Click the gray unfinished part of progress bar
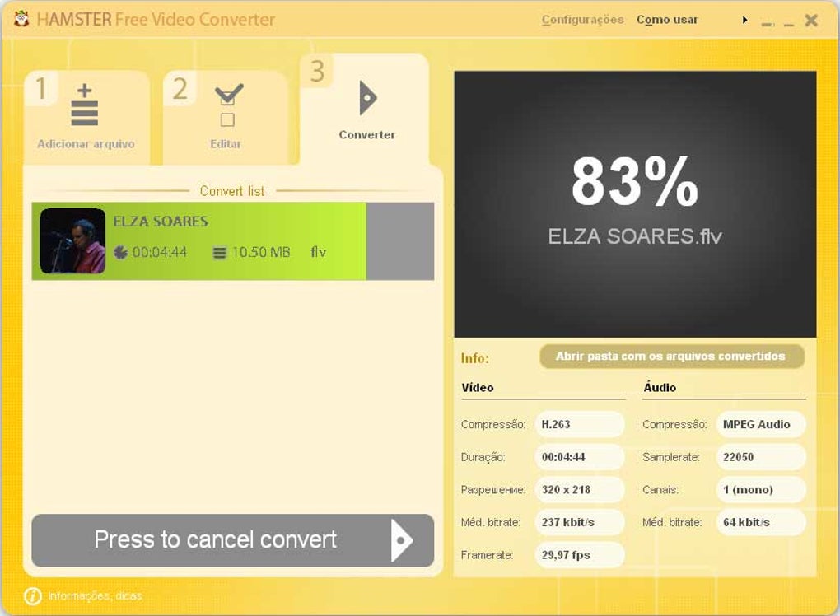The height and width of the screenshot is (616, 840). [x=399, y=241]
